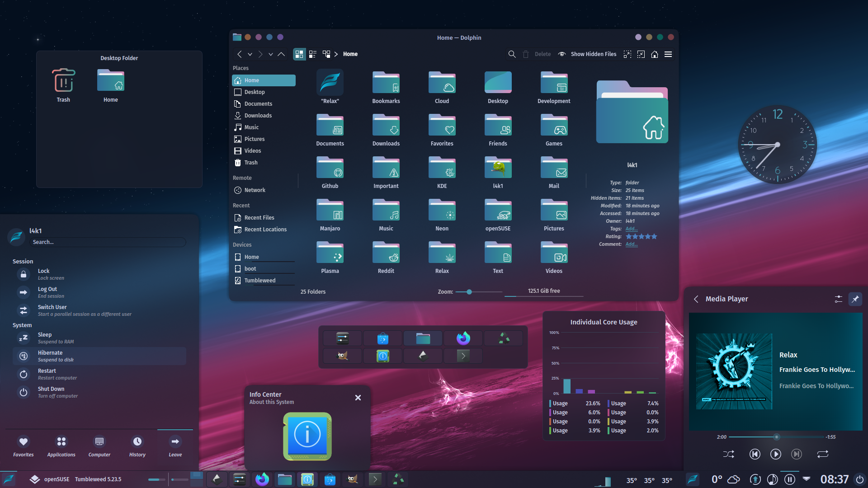
Task: Click Add link next to Tags
Action: [x=632, y=229]
